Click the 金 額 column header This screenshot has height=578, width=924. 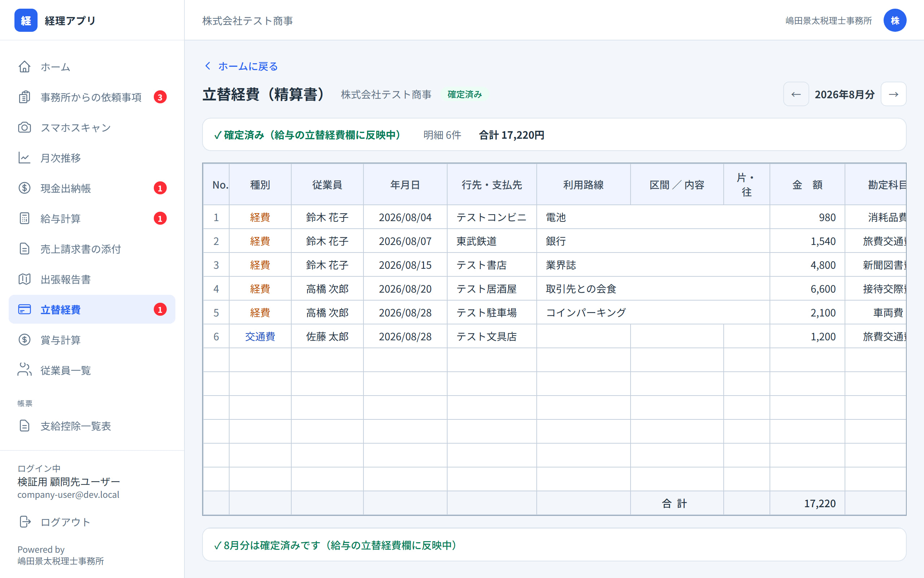[x=807, y=185]
